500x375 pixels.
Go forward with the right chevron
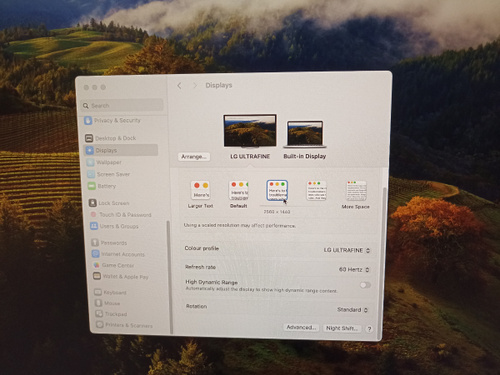(195, 86)
